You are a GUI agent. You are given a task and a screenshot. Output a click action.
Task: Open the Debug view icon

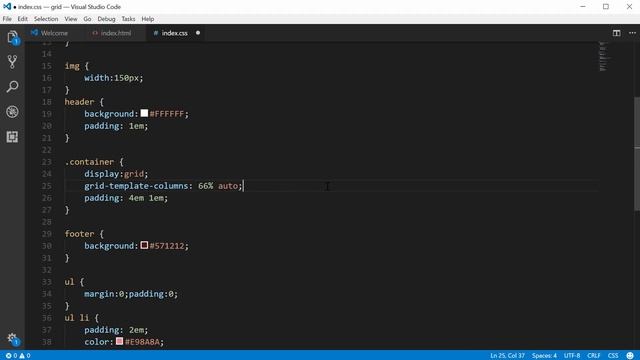12,111
